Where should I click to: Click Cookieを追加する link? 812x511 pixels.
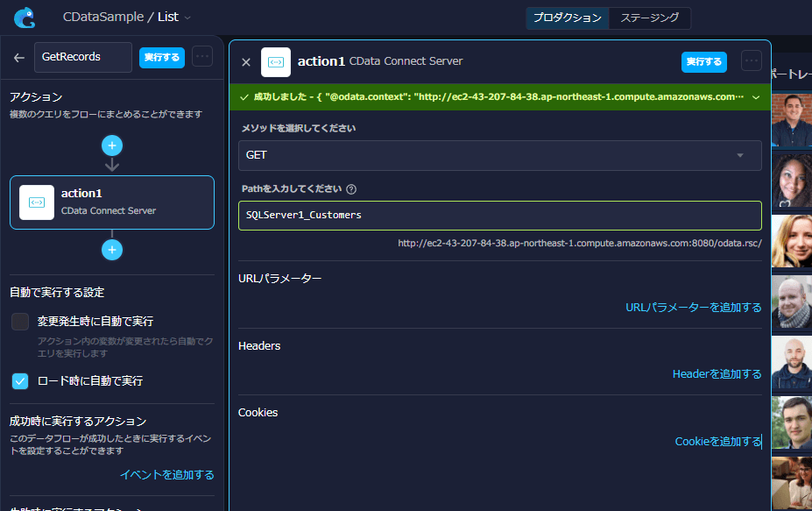pyautogui.click(x=717, y=441)
